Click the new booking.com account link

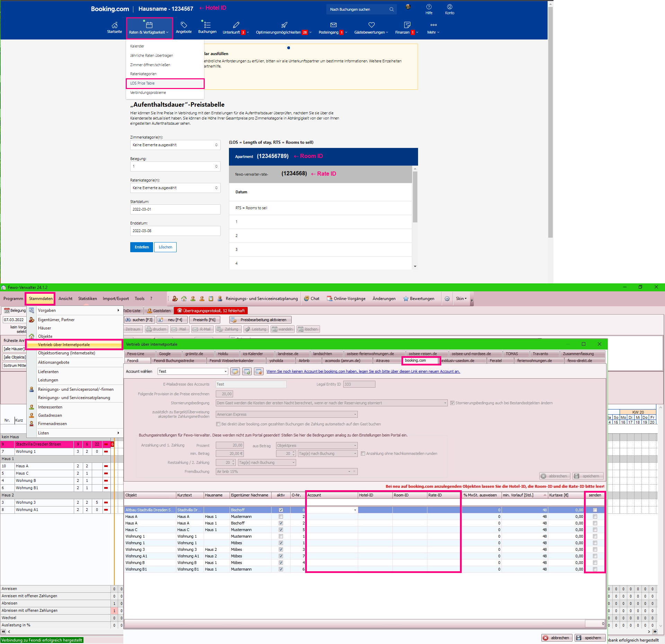pyautogui.click(x=363, y=371)
